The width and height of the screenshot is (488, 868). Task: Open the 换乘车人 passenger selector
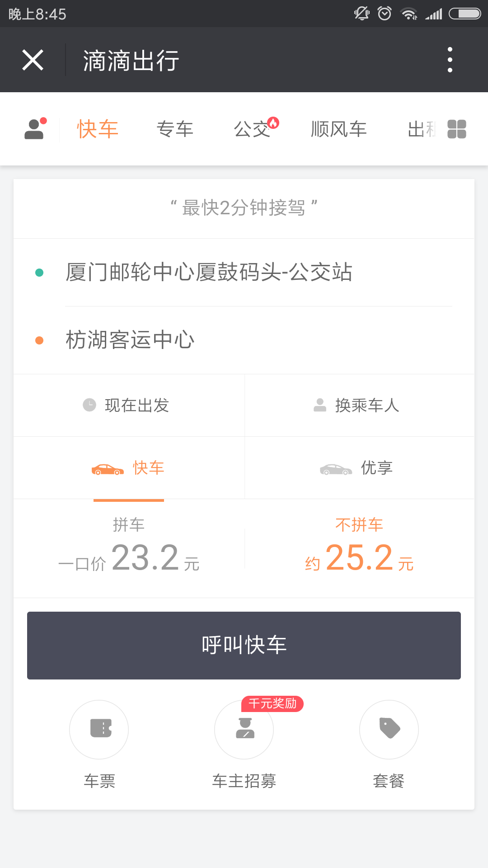[x=359, y=405]
